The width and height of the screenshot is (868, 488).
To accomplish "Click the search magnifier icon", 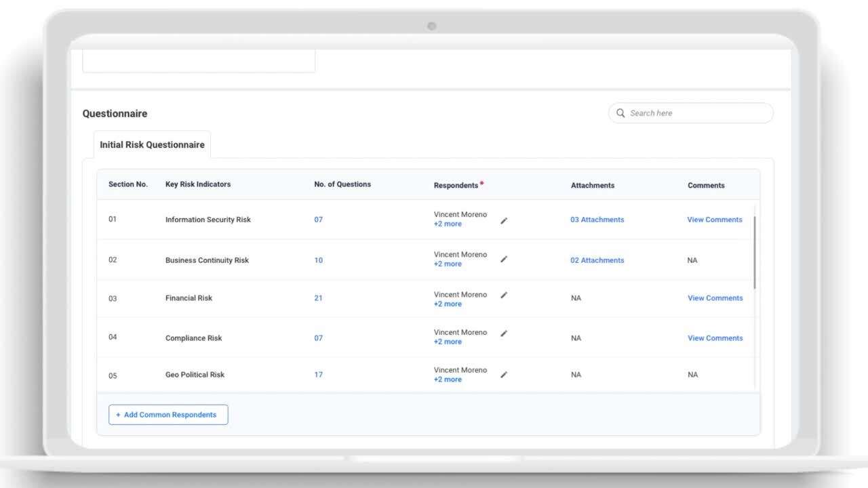I will (x=620, y=113).
